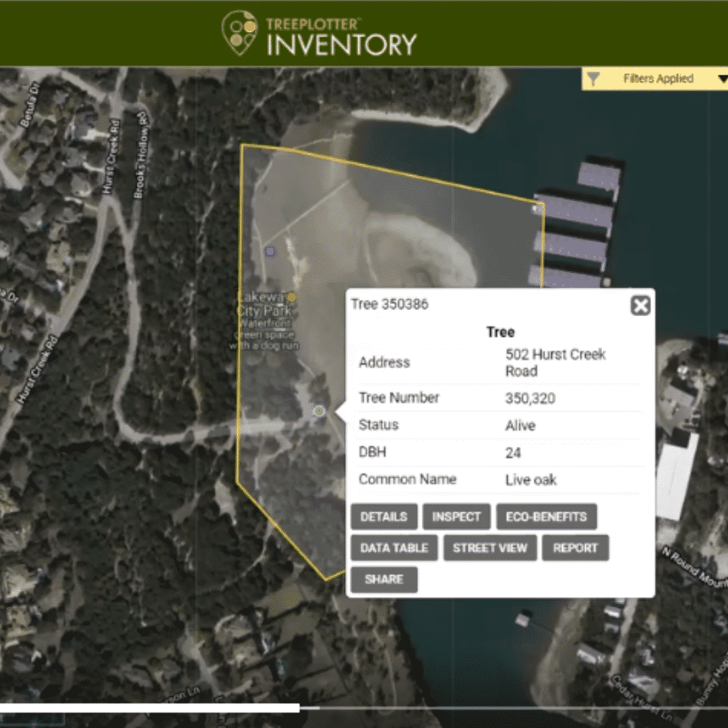Click the TreePlotter Inventory logo
The image size is (728, 728).
319,34
